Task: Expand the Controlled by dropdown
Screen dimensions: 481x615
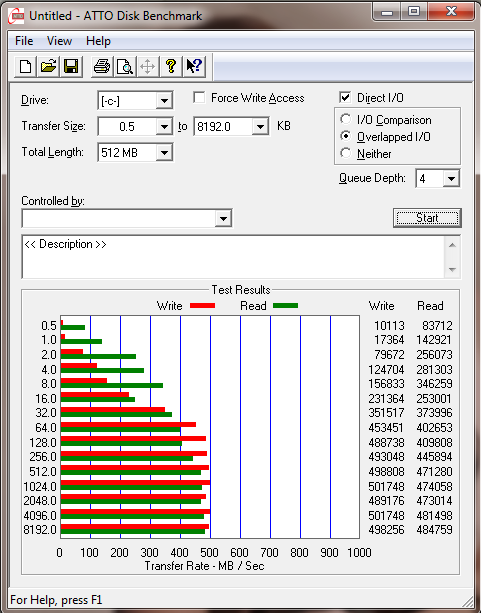Action: [223, 218]
